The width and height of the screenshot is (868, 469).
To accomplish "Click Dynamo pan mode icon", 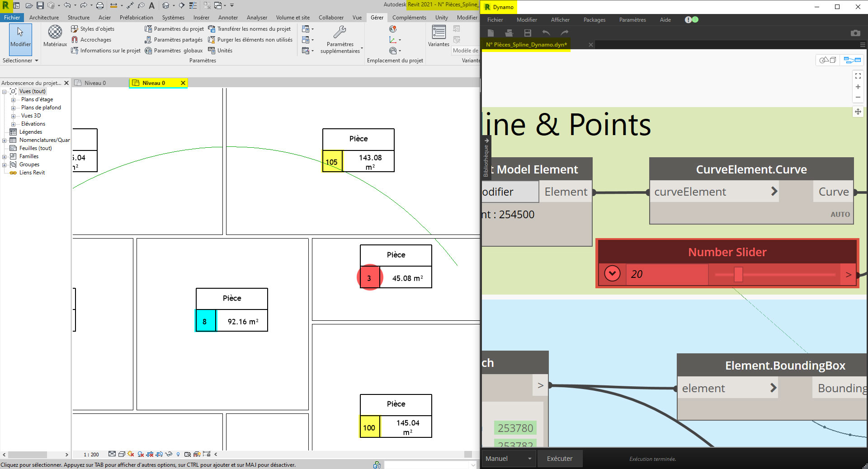I will tap(858, 112).
